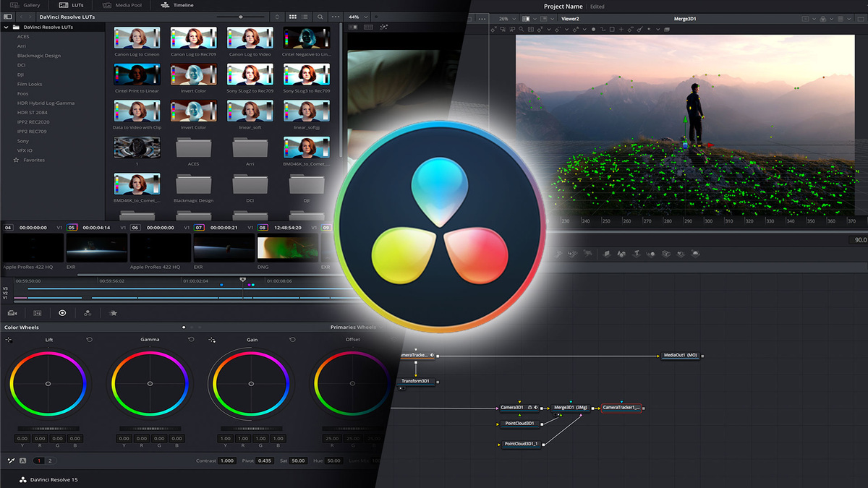
Task: Click the lock icon on the Camera3D1 node
Action: click(x=529, y=408)
